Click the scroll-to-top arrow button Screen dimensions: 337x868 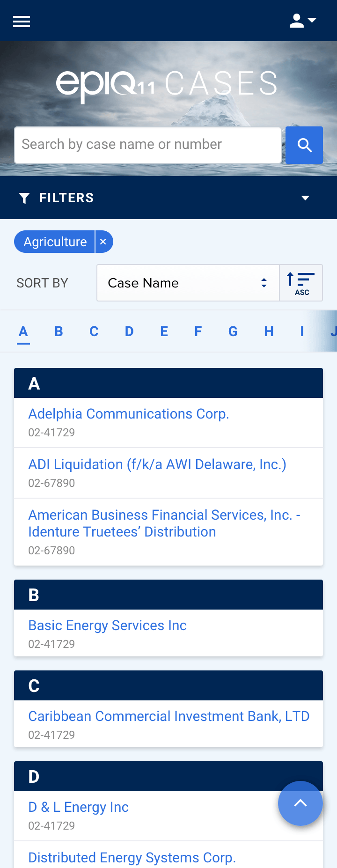click(300, 803)
